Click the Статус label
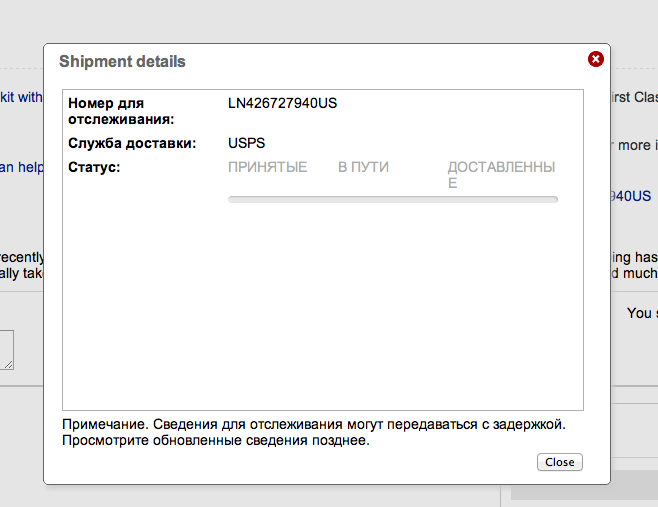 click(x=94, y=167)
